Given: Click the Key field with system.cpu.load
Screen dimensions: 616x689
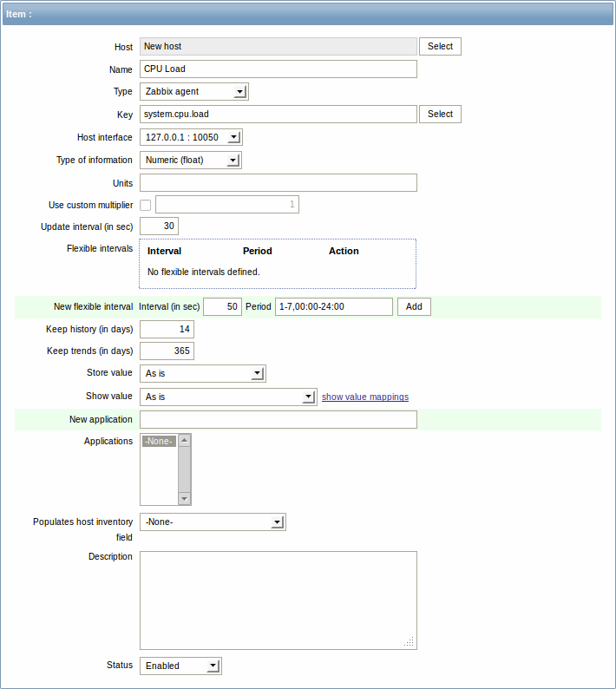Looking at the screenshot, I should (279, 114).
